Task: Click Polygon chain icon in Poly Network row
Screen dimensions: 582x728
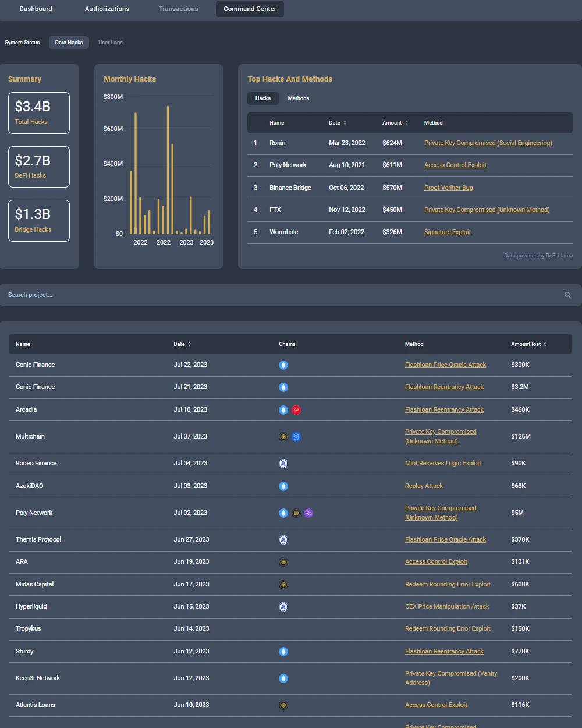Action: [x=308, y=513]
